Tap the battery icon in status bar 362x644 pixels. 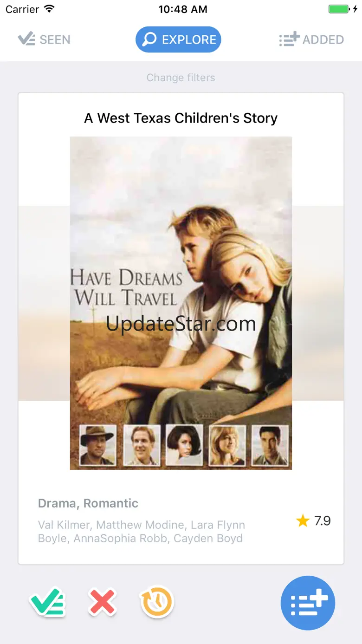(x=339, y=9)
